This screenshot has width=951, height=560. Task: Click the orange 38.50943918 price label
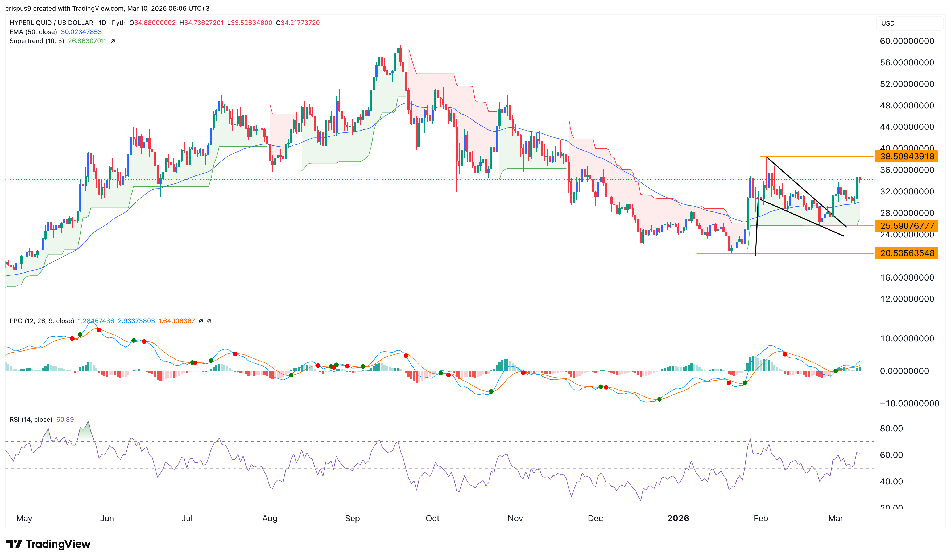pos(907,156)
